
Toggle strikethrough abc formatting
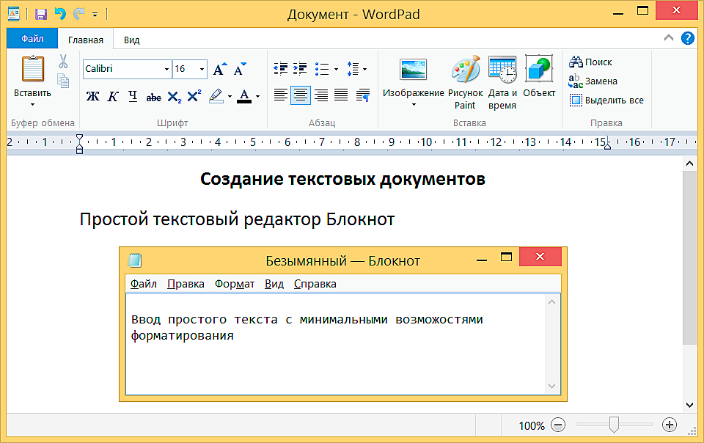coord(154,96)
